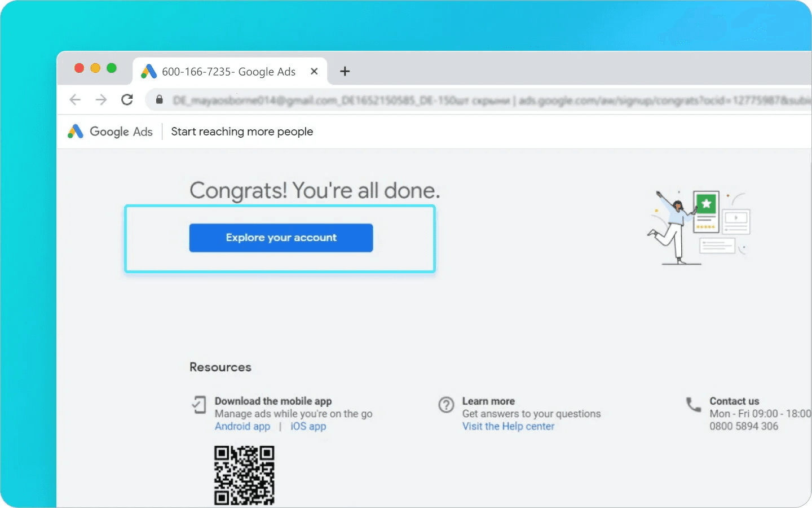This screenshot has height=508, width=812.
Task: Reload the page with the refresh icon
Action: [127, 100]
